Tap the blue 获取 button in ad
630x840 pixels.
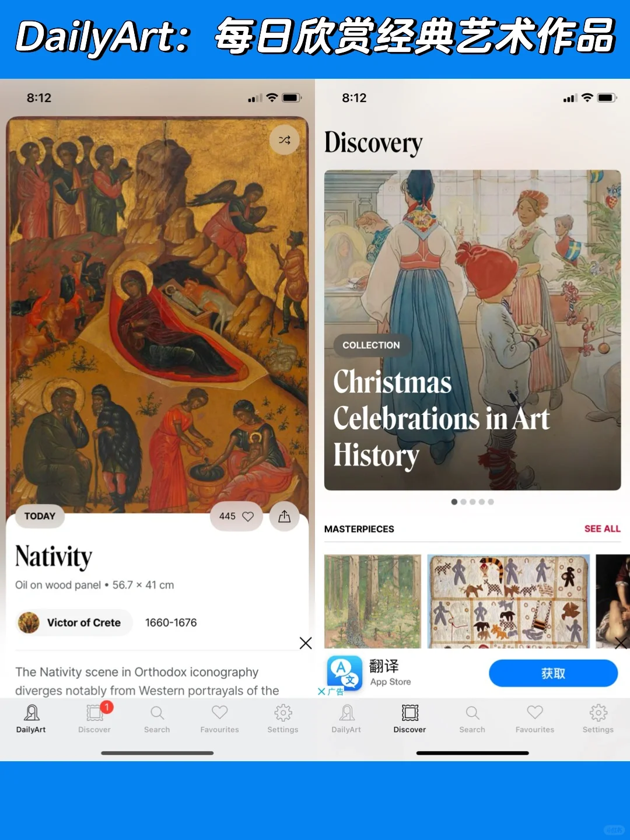pos(553,673)
